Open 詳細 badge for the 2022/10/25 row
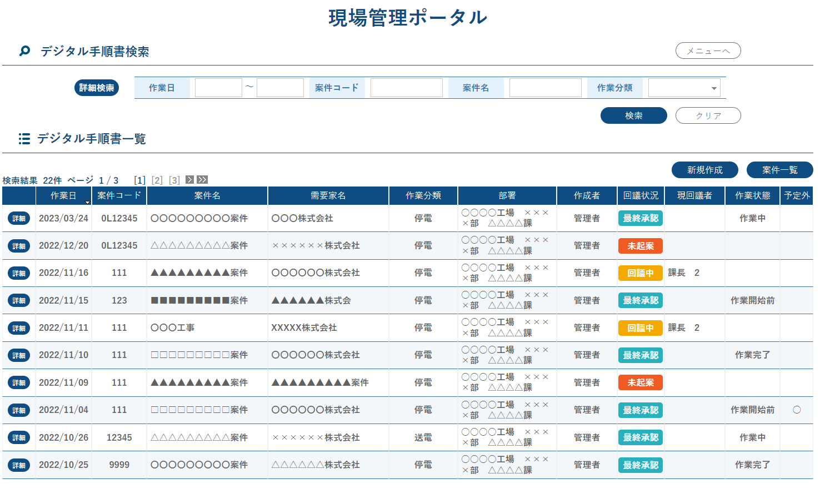The image size is (820, 504). pos(19,465)
